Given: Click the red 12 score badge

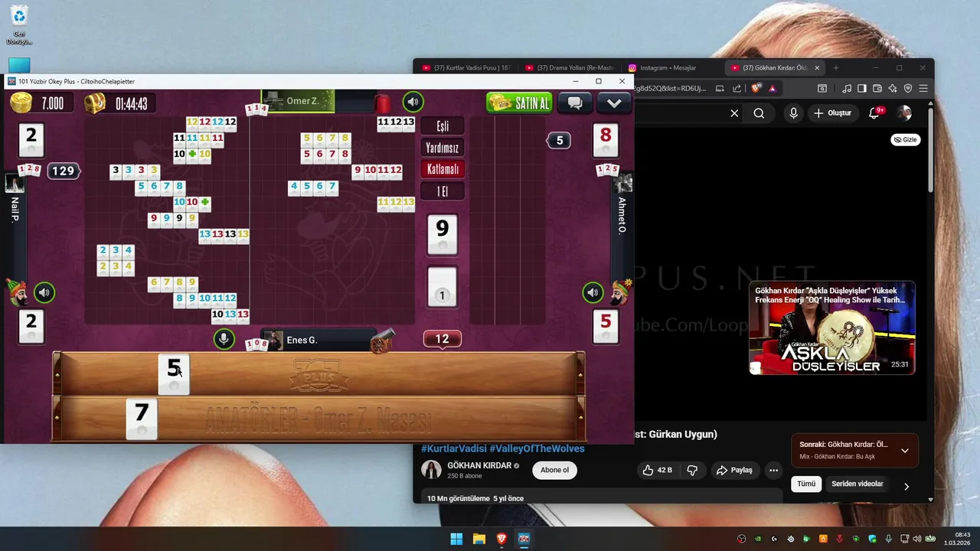Looking at the screenshot, I should 443,338.
